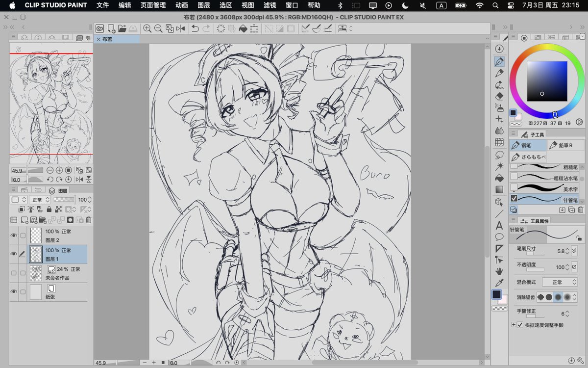The width and height of the screenshot is (588, 368).
Task: Click the Fill icon in command bar
Action: (x=243, y=29)
